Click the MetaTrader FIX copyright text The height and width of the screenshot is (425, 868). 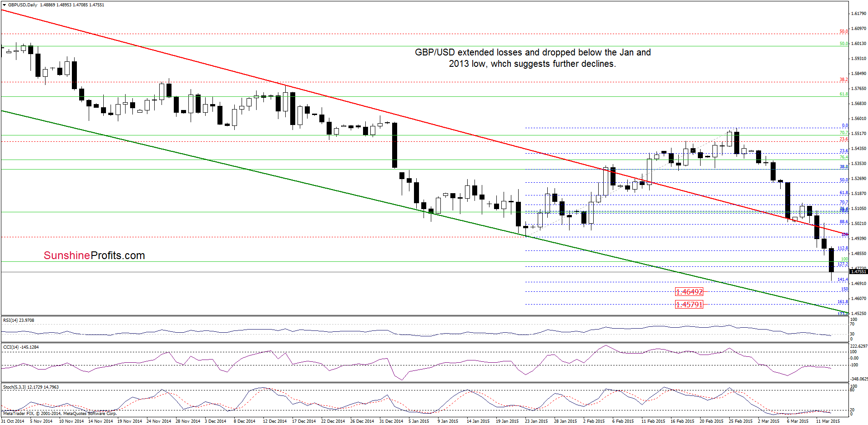[60, 414]
